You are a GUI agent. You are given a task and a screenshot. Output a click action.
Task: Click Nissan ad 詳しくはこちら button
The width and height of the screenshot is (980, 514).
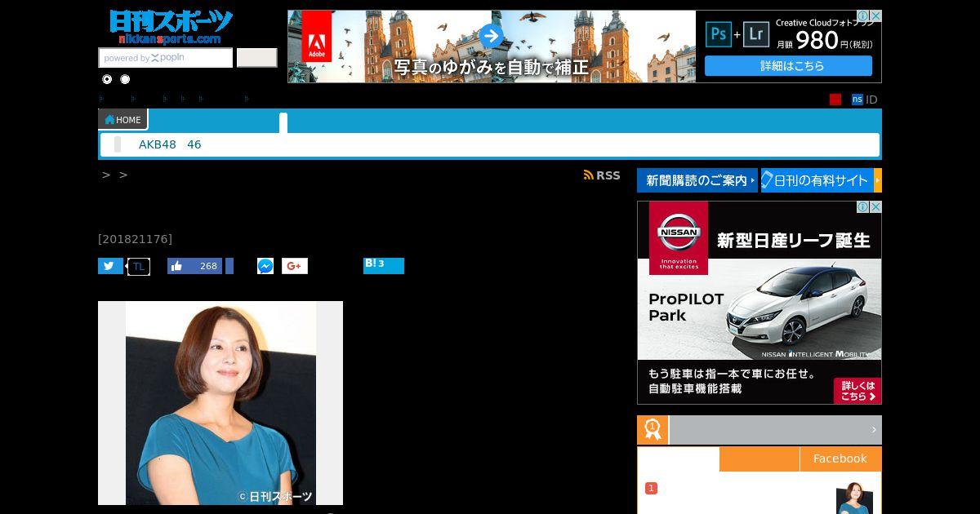click(x=857, y=391)
